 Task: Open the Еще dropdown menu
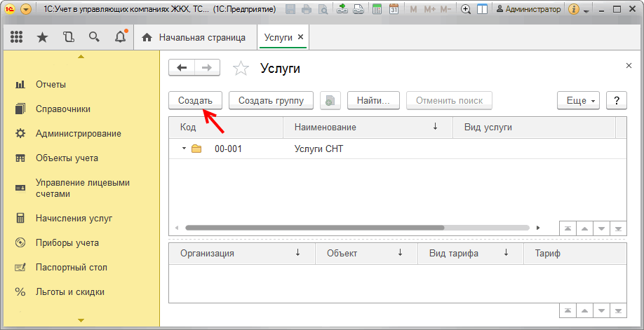pos(578,101)
